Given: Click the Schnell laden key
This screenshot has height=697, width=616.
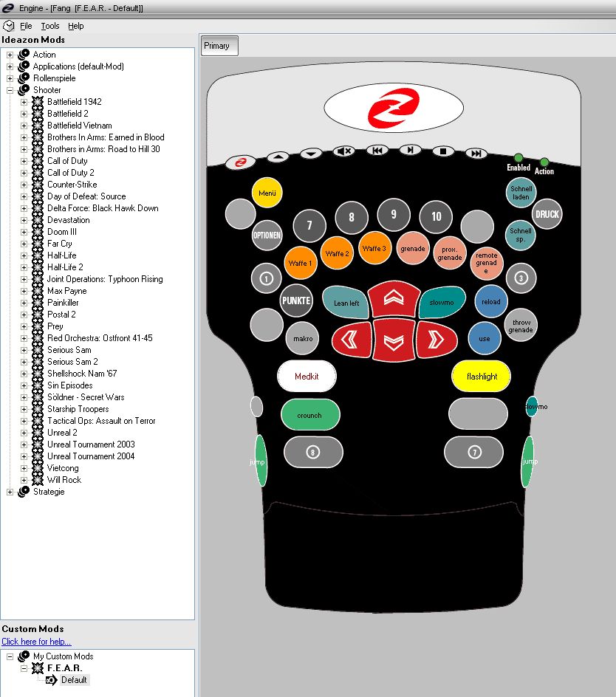Looking at the screenshot, I should pyautogui.click(x=521, y=193).
